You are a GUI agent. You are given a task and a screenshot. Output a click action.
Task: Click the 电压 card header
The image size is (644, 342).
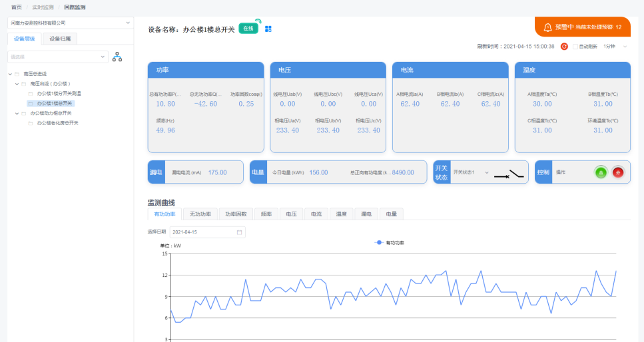tap(328, 71)
